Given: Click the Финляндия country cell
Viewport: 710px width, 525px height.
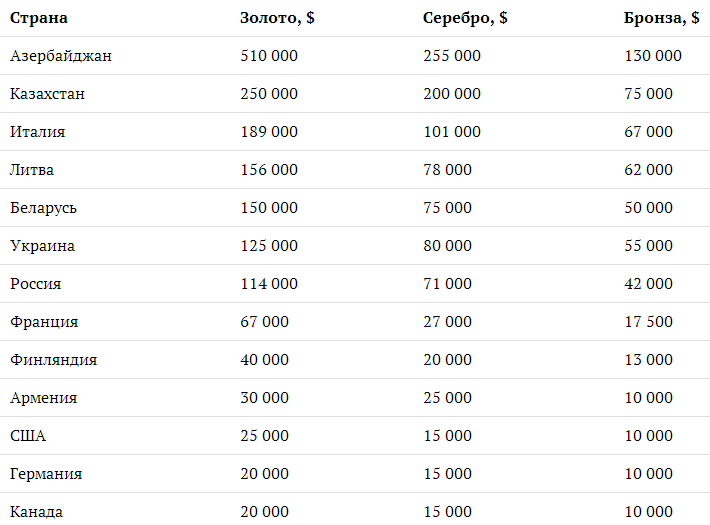Looking at the screenshot, I should pyautogui.click(x=53, y=360).
